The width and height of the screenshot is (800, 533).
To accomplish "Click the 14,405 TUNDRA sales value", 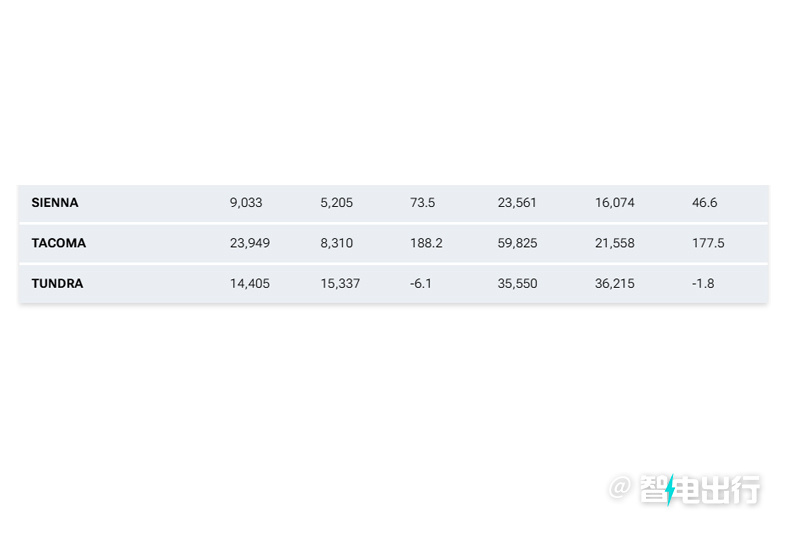I will coord(249,283).
